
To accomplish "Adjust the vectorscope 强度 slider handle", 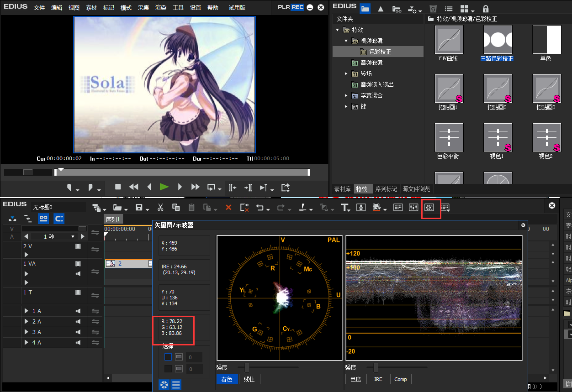I will click(247, 367).
